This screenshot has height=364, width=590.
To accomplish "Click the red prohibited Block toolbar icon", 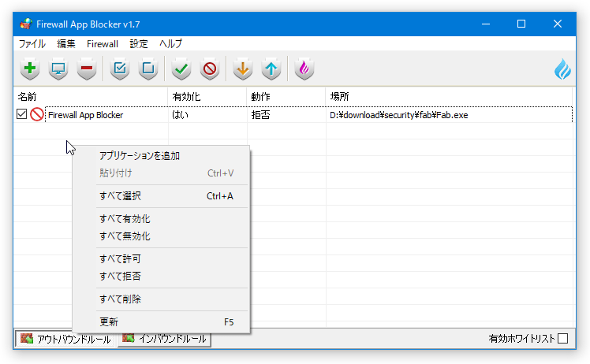I will [x=210, y=69].
